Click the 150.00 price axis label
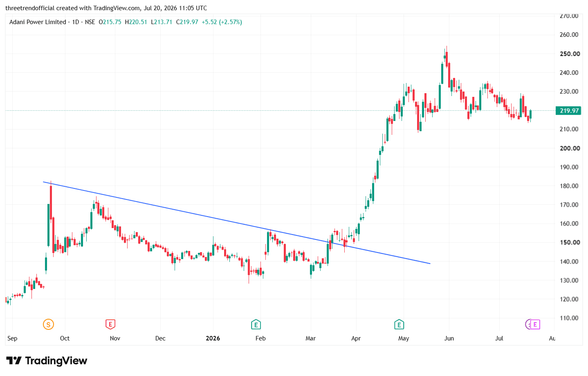This screenshot has height=376, width=588. point(570,242)
